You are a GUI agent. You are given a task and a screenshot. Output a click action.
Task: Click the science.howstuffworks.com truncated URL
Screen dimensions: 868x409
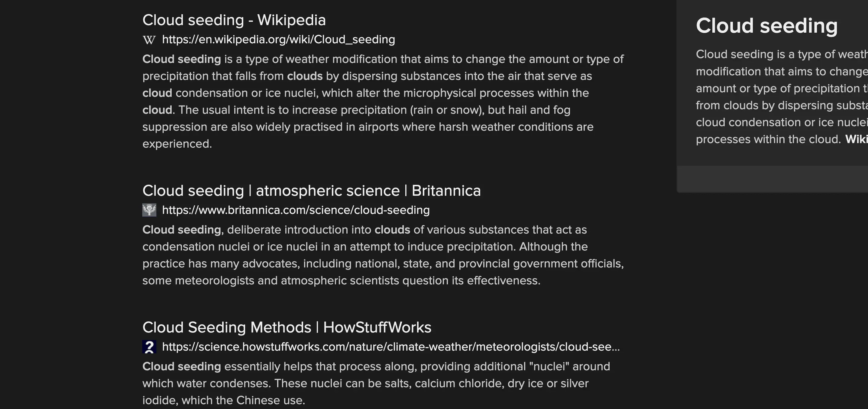390,347
